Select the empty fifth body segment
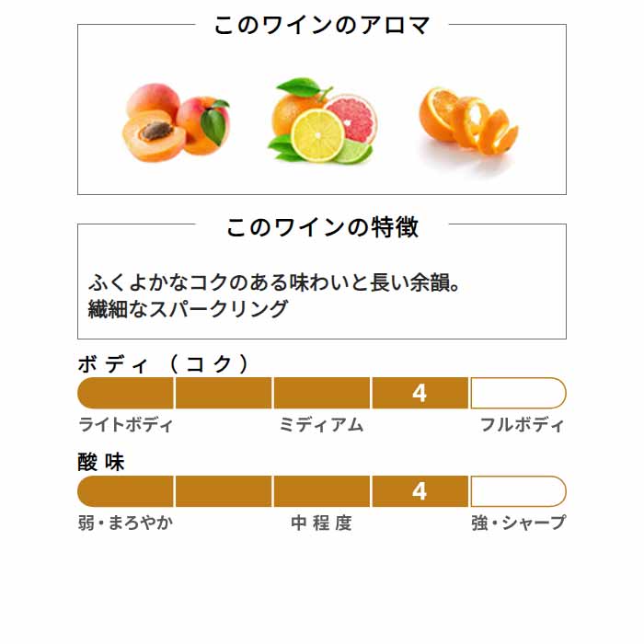 point(518,393)
